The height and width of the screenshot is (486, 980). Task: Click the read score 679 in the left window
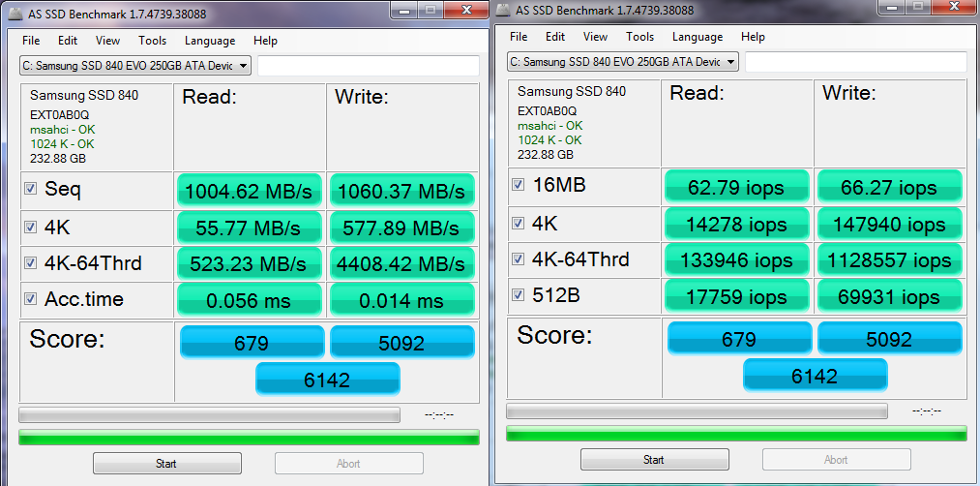tap(252, 342)
